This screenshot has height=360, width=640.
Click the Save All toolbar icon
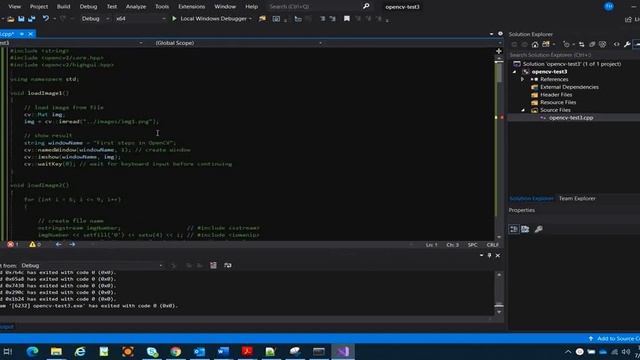tap(31, 19)
